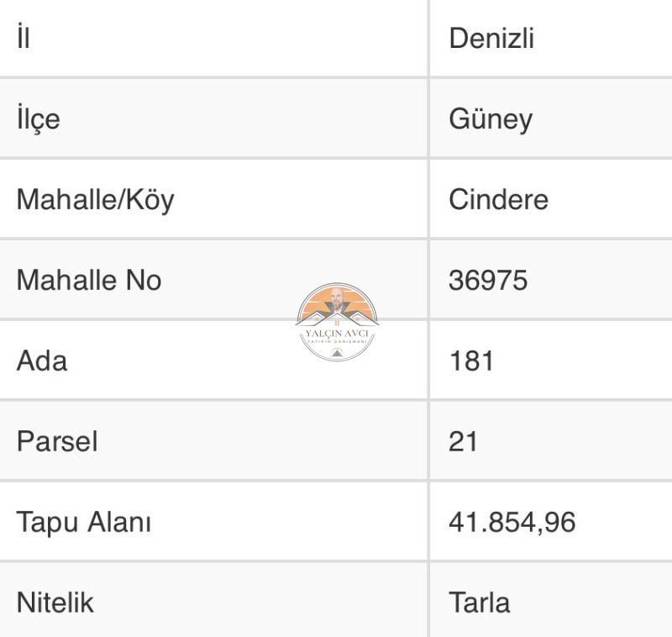Screen dimensions: 672x637
Task: Click the Nitelik row label
Action: click(55, 603)
